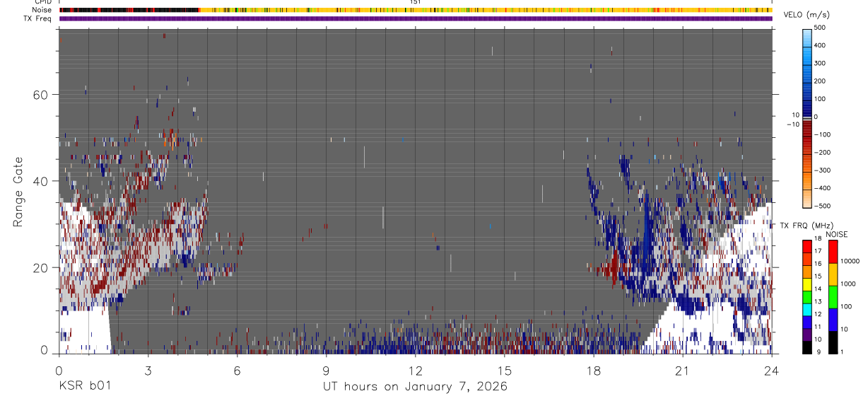Select the yellow swatch in the TX FRQ legend
This screenshot has height=401, width=868.
[x=807, y=284]
